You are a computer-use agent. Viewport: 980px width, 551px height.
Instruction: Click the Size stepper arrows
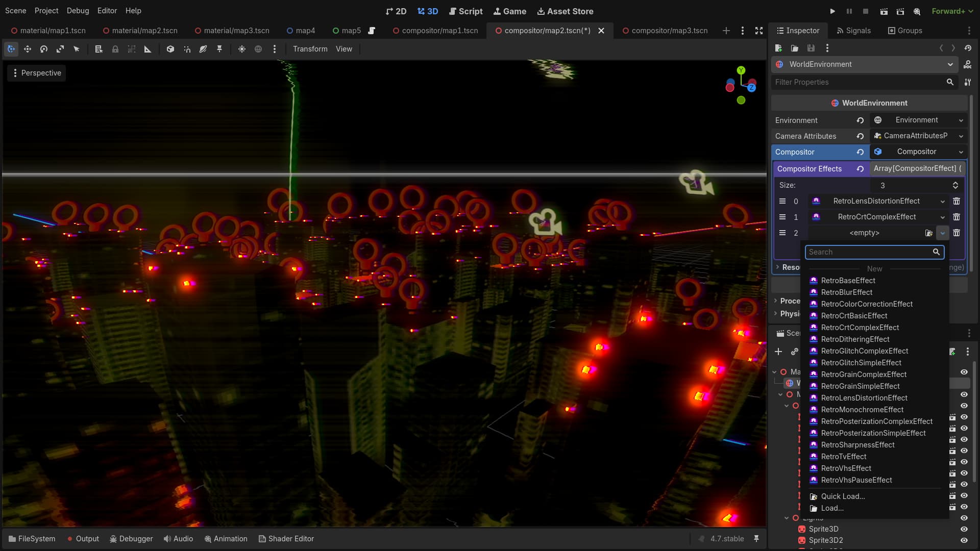[955, 185]
